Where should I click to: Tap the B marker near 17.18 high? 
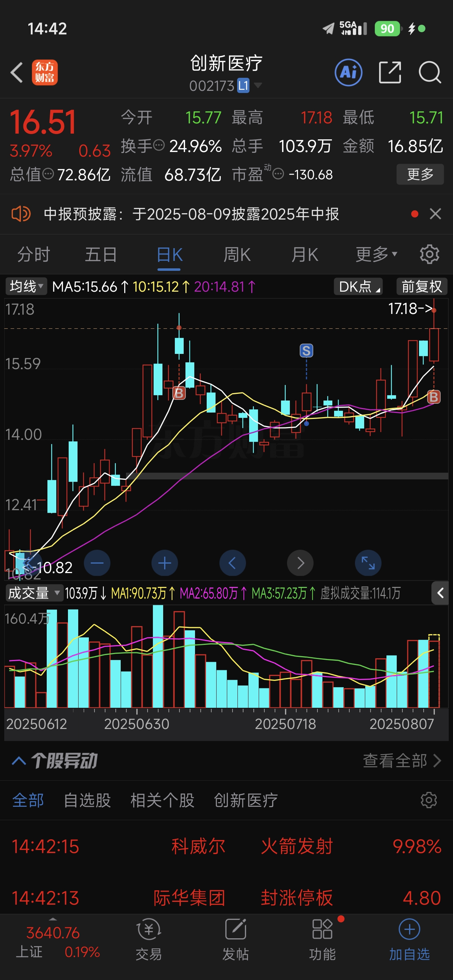(434, 397)
